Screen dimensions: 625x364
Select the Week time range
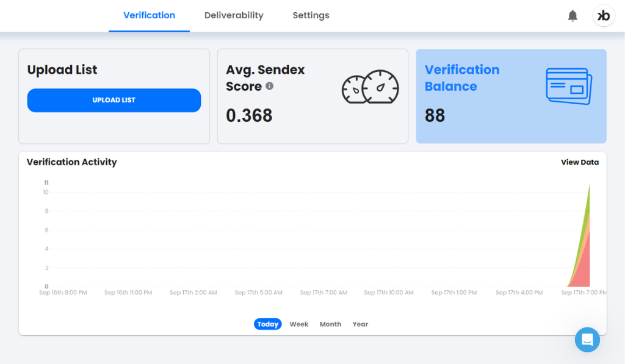point(299,324)
